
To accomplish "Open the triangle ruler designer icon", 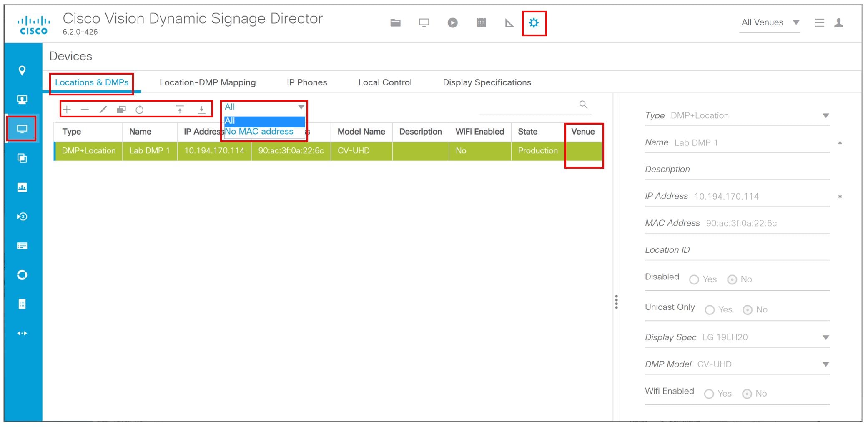I will [509, 23].
